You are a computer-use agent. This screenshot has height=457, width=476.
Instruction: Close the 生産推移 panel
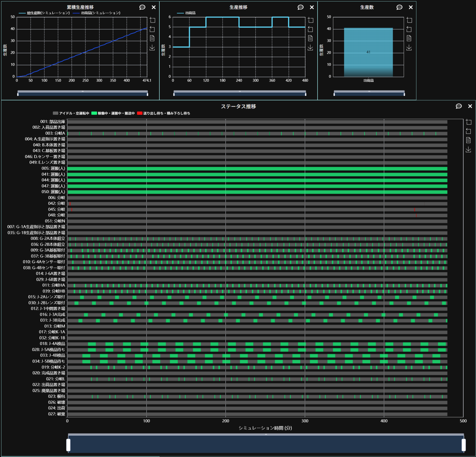[312, 7]
